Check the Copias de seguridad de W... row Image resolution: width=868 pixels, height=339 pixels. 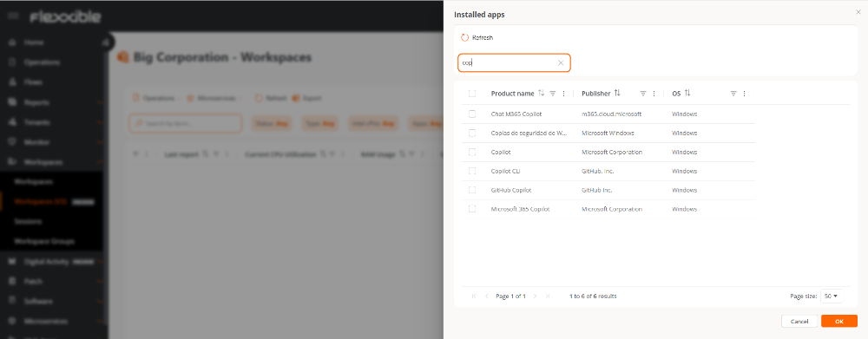pyautogui.click(x=472, y=133)
